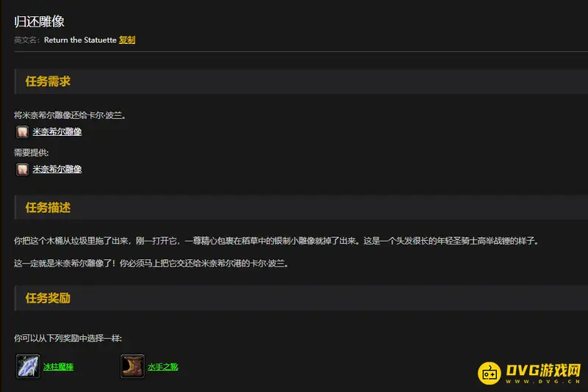
Task: Click the description paragraph starting 你把这个木桶
Action: point(276,241)
